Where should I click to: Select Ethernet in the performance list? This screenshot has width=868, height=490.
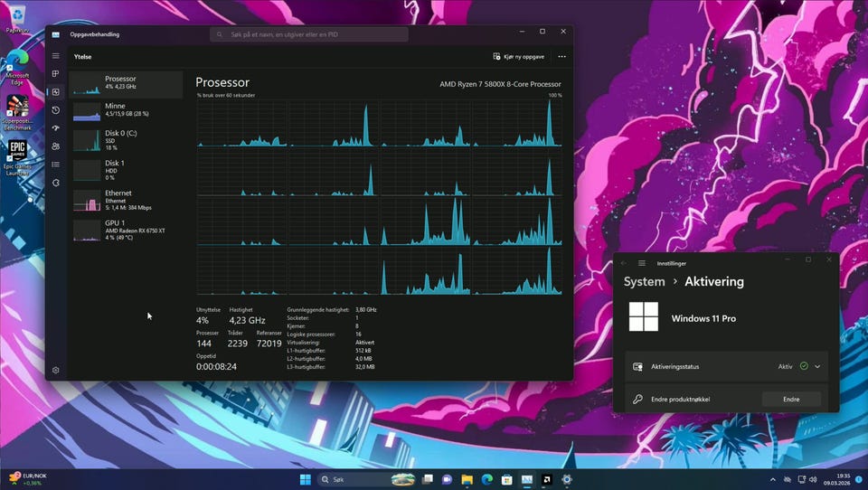(x=127, y=200)
